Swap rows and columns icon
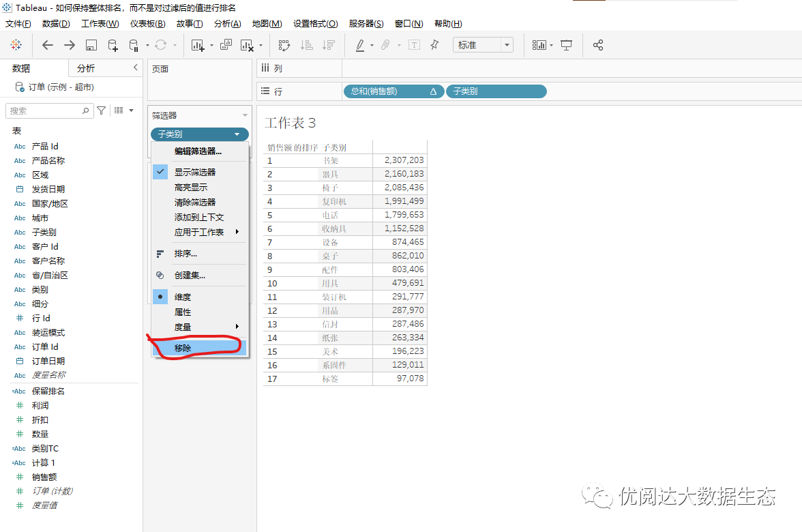 (284, 45)
